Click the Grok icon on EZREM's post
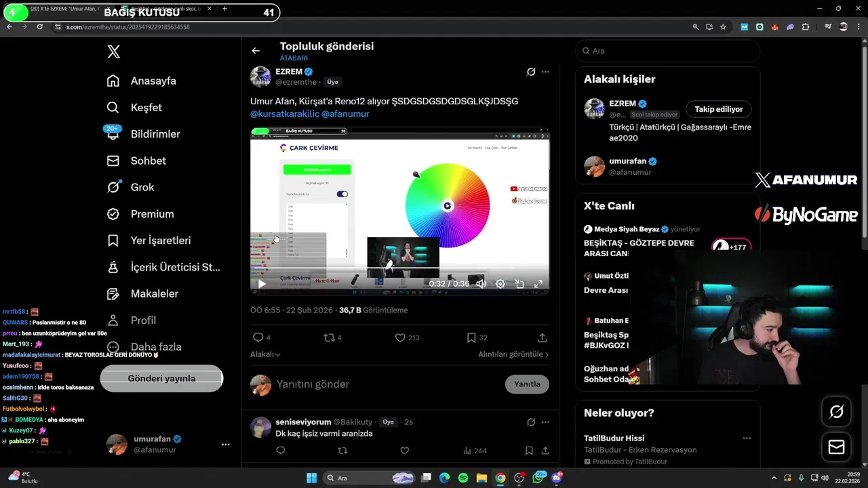868x488 pixels. pyautogui.click(x=531, y=72)
